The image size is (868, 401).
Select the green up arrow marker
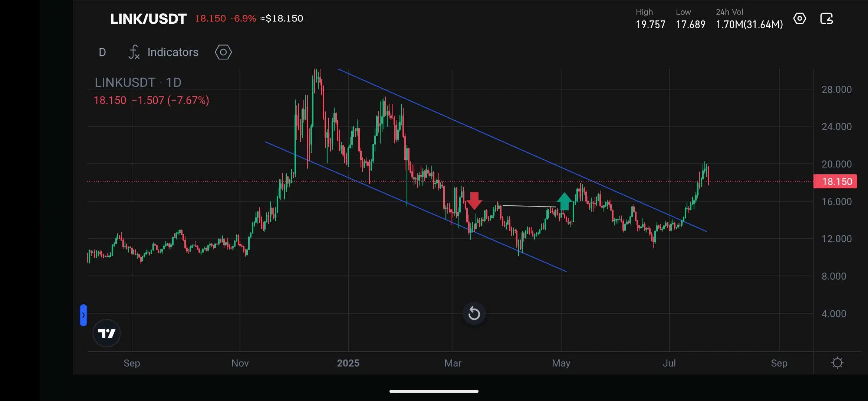click(564, 202)
